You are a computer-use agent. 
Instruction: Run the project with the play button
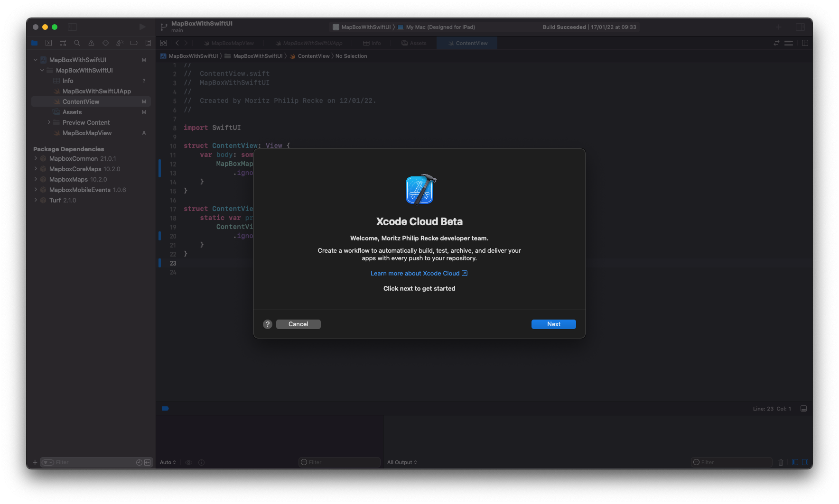(142, 27)
